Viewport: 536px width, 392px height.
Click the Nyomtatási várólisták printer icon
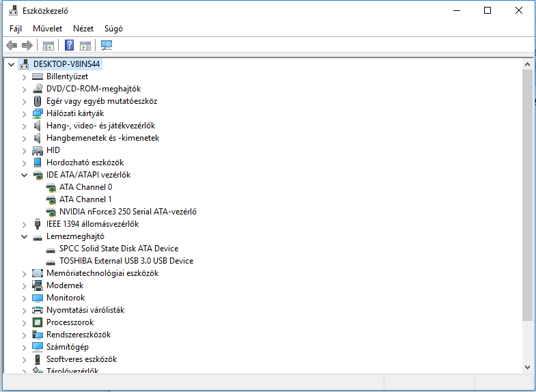38,310
